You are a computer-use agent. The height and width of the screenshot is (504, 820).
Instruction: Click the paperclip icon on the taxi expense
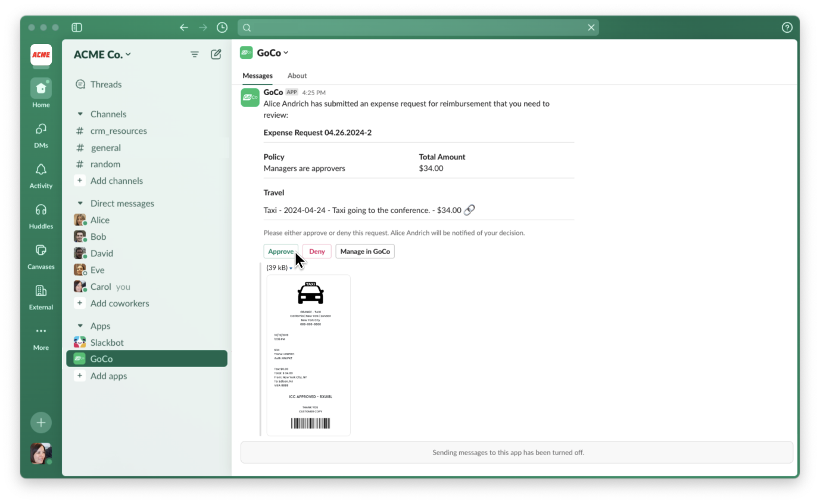[x=469, y=209]
